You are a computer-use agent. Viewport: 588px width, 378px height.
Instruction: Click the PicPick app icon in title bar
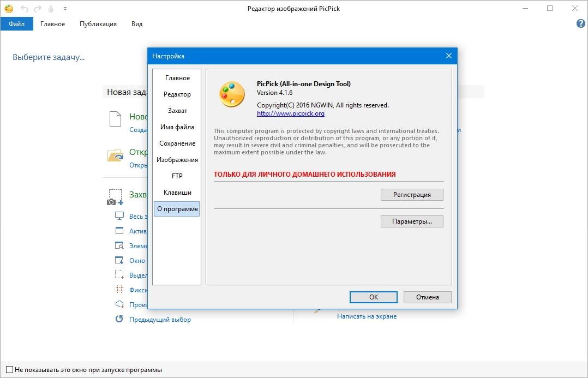[x=9, y=8]
